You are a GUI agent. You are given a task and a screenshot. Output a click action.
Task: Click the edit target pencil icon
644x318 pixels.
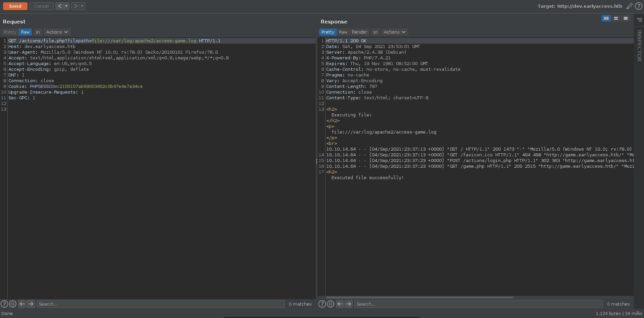tap(630, 6)
